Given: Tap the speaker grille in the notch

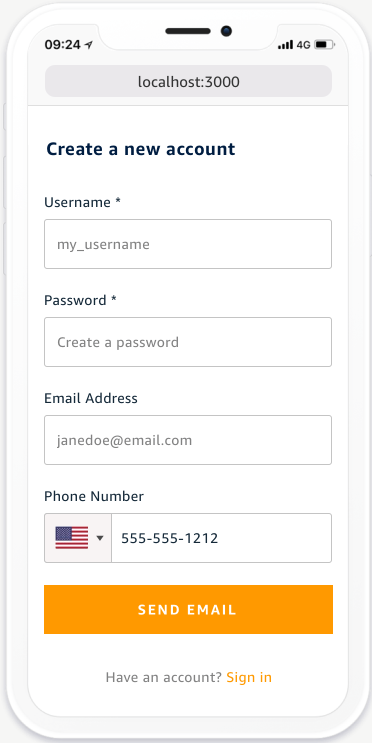Looking at the screenshot, I should pos(188,31).
